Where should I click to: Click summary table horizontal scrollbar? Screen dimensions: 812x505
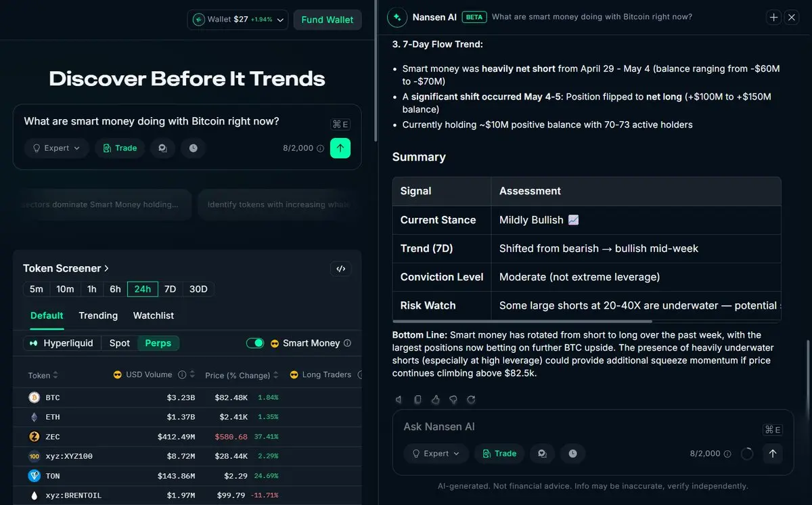522,321
